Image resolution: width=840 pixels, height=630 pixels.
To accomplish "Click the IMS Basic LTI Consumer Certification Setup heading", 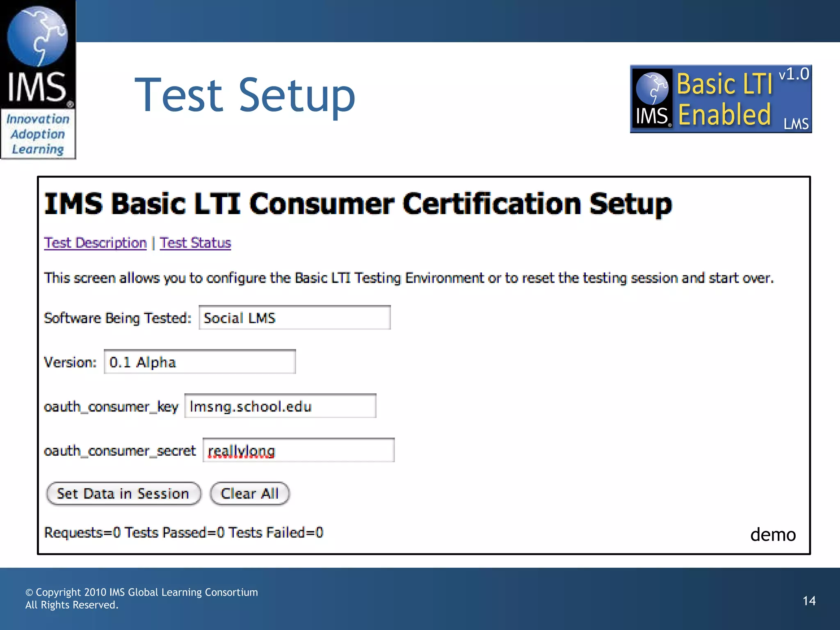I will point(358,204).
